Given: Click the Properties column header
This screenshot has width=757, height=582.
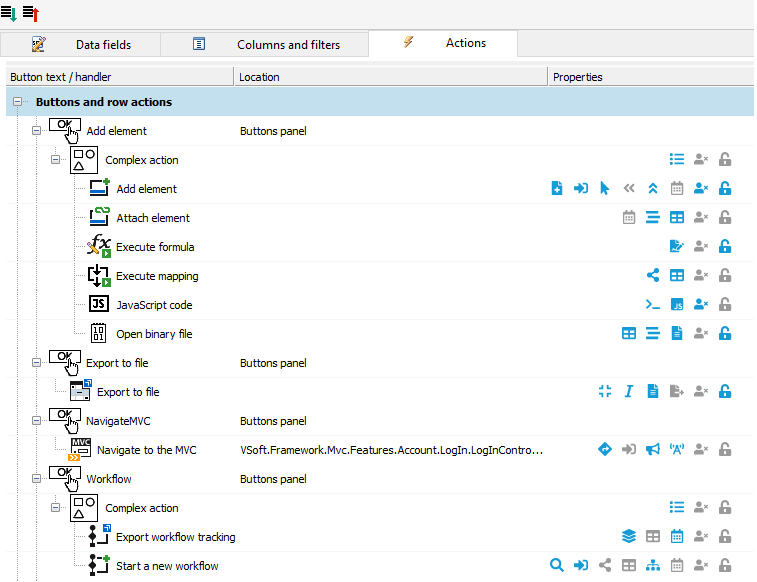Looking at the screenshot, I should [x=651, y=77].
